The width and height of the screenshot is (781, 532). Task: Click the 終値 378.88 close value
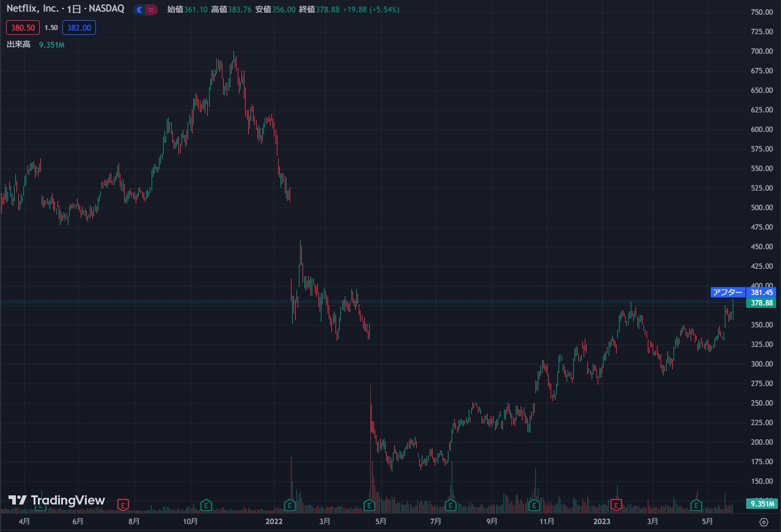coord(319,10)
